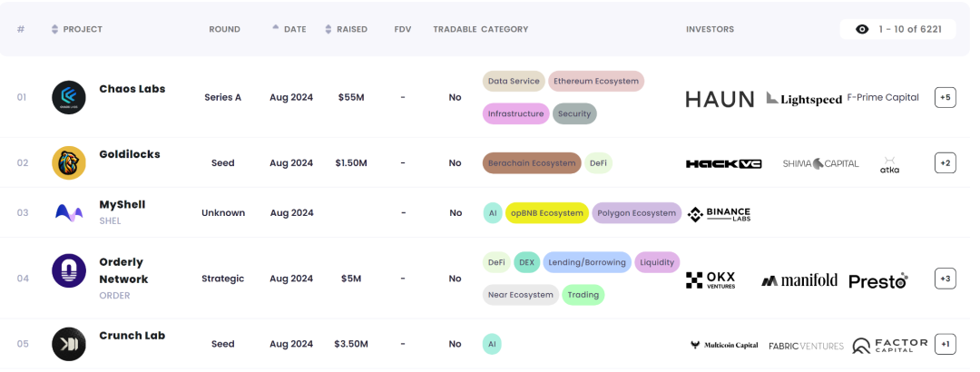The width and height of the screenshot is (980, 372).
Task: Click the ROUND column header
Action: 224,29
